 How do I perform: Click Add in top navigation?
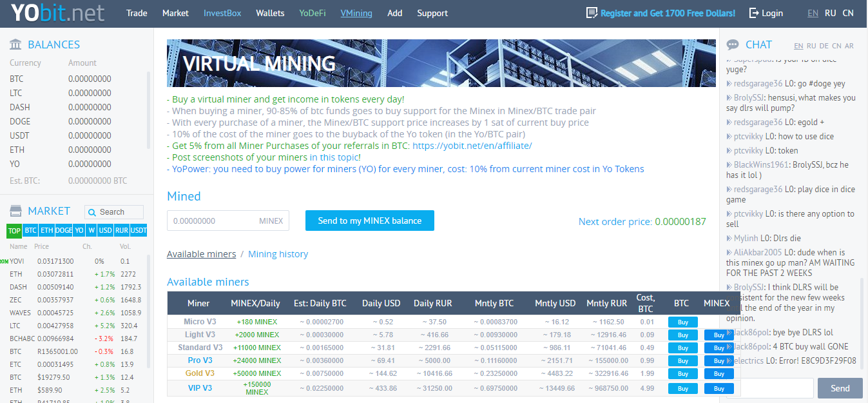click(x=395, y=13)
